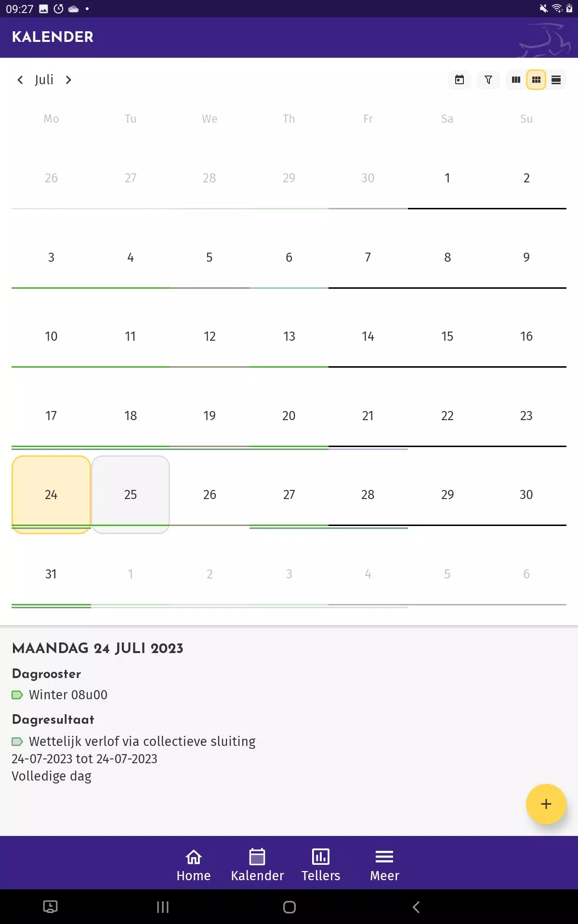Go to the previous month
578x924 pixels.
coord(20,80)
